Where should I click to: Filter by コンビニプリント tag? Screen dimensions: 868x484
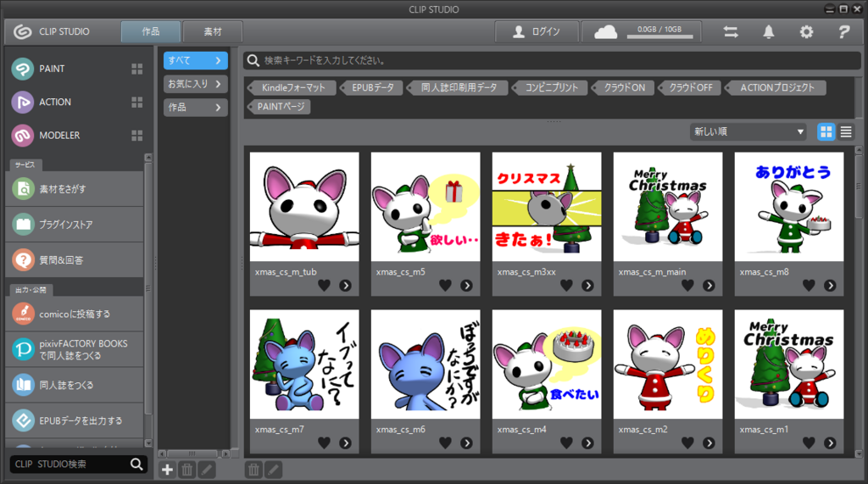pos(550,87)
